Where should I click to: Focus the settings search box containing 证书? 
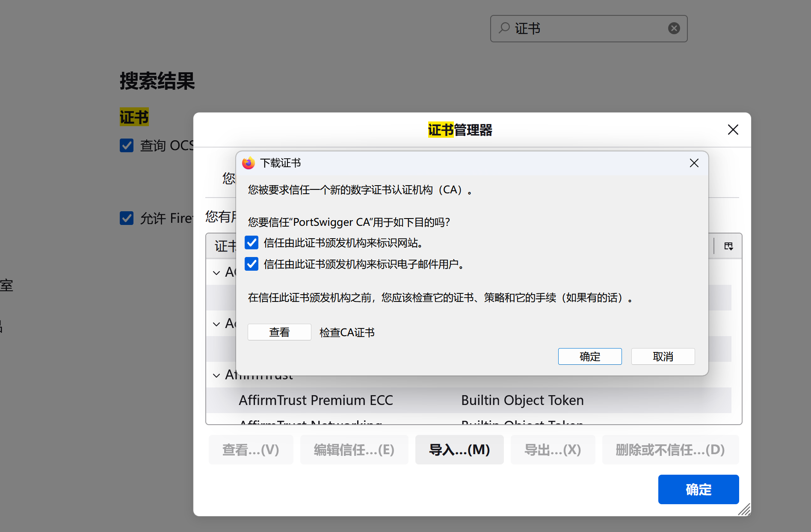pyautogui.click(x=589, y=29)
